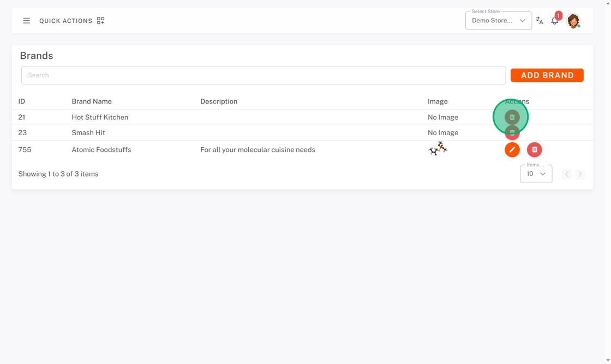This screenshot has height=364, width=611.
Task: Go to the next page of brands
Action: (x=580, y=174)
